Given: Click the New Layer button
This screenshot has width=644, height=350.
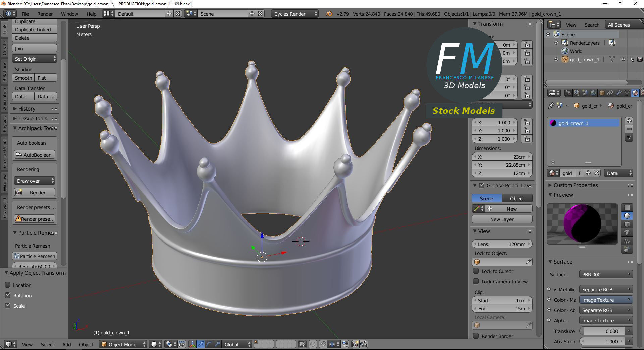Looking at the screenshot, I should [502, 219].
